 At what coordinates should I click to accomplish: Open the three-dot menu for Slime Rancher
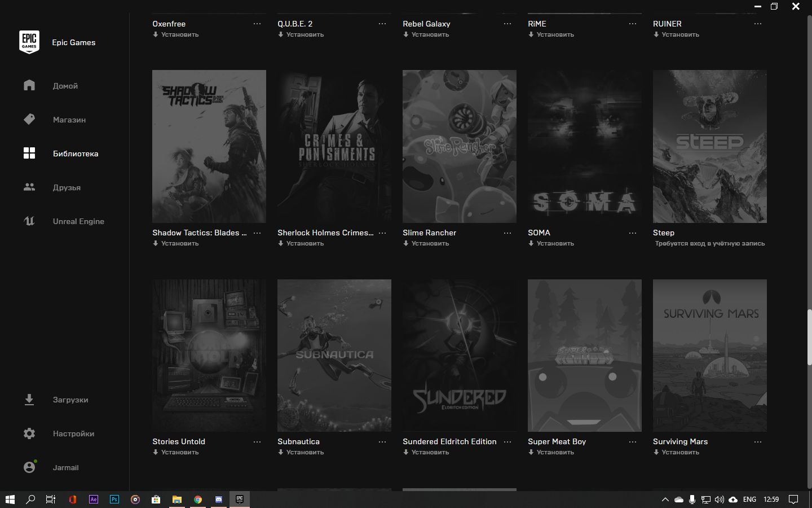507,233
